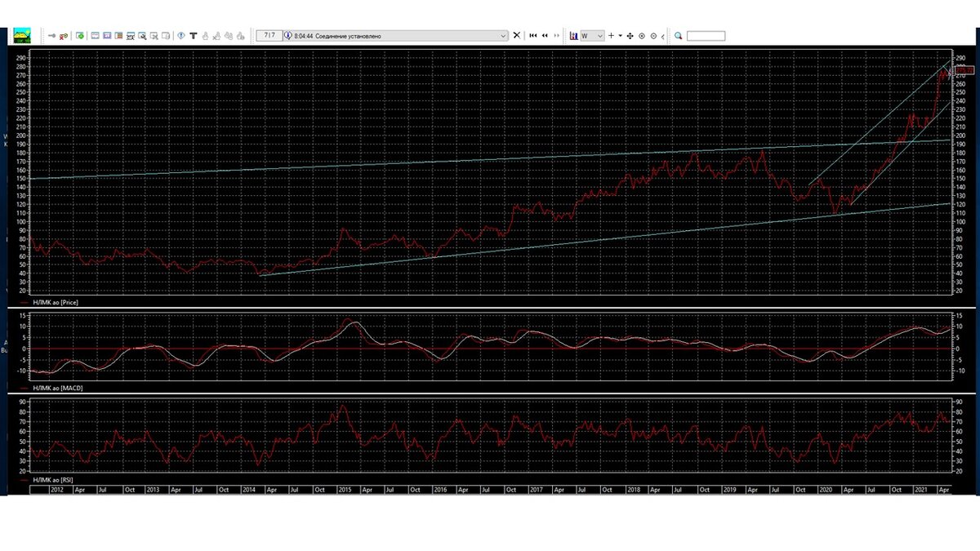Open the small arrow next to plus icon

pyautogui.click(x=620, y=36)
